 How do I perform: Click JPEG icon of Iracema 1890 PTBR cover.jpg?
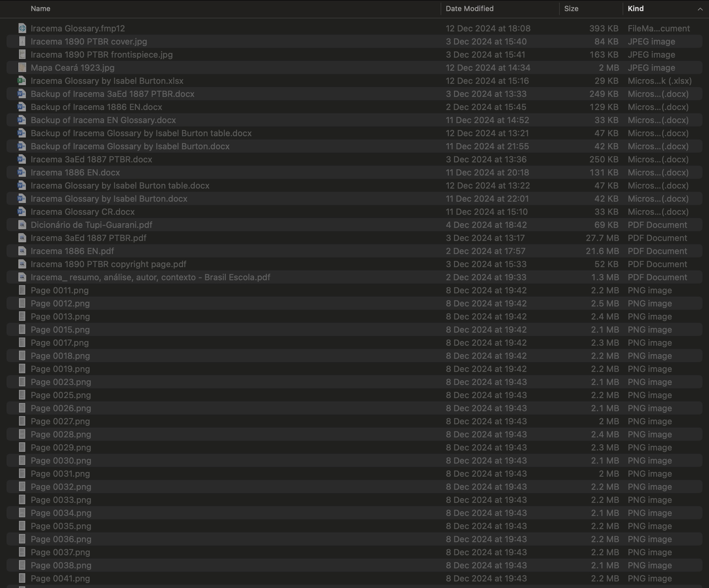coord(22,42)
